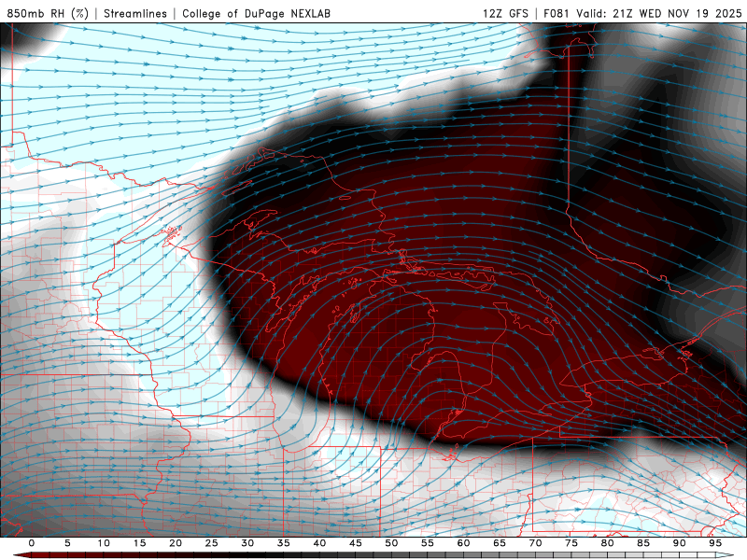Click the '30' value on the color scale

[247, 543]
